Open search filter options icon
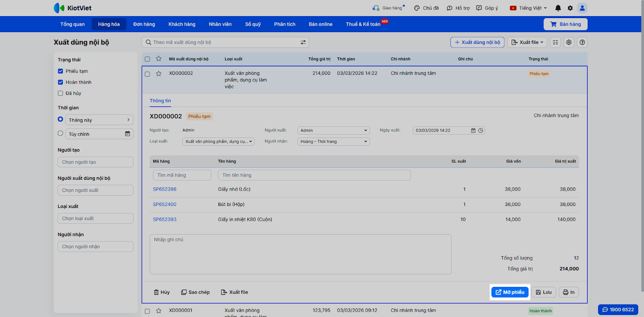Viewport: 644px width, 317px height. [303, 42]
